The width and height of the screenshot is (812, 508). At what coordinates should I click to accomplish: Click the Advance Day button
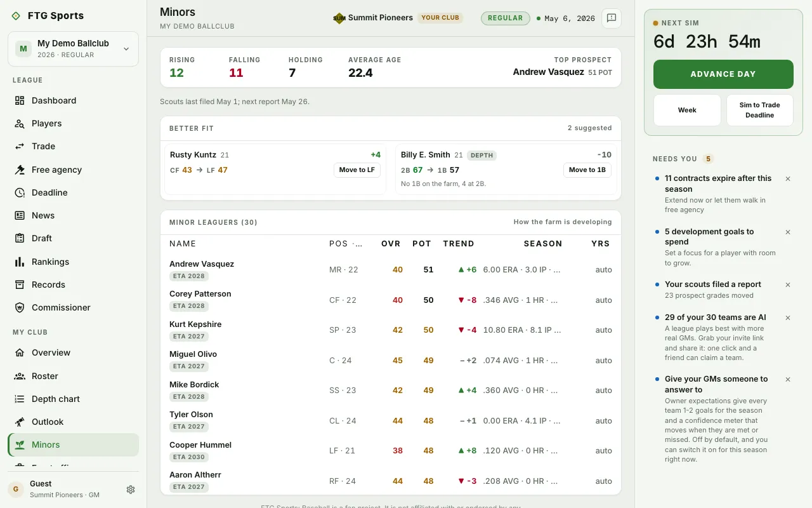pos(723,74)
